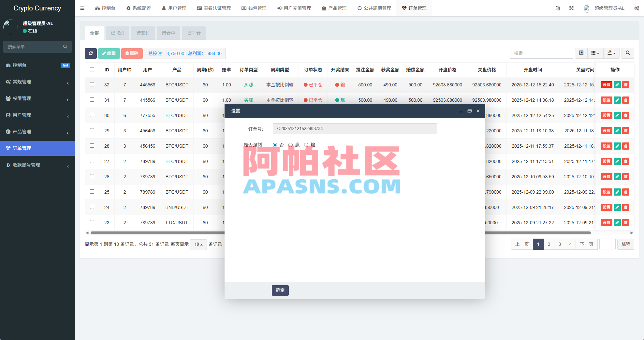Viewport: 644px width, 340px height.
Task: Select the 赢 radio option
Action: (x=291, y=145)
